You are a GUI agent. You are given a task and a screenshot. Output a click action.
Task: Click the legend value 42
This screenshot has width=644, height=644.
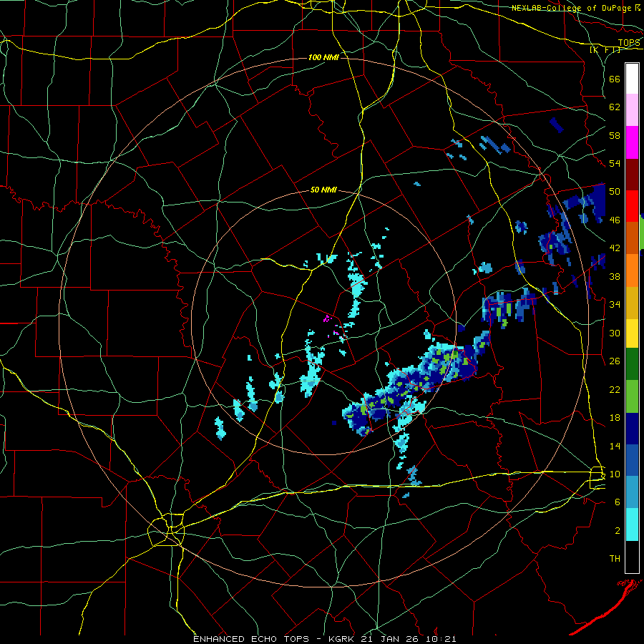[615, 248]
